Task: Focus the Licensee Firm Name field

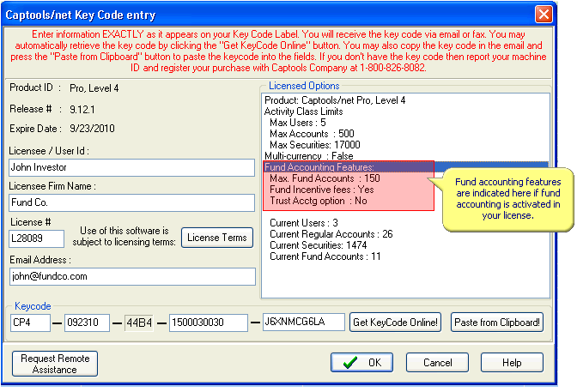Action: [132, 202]
